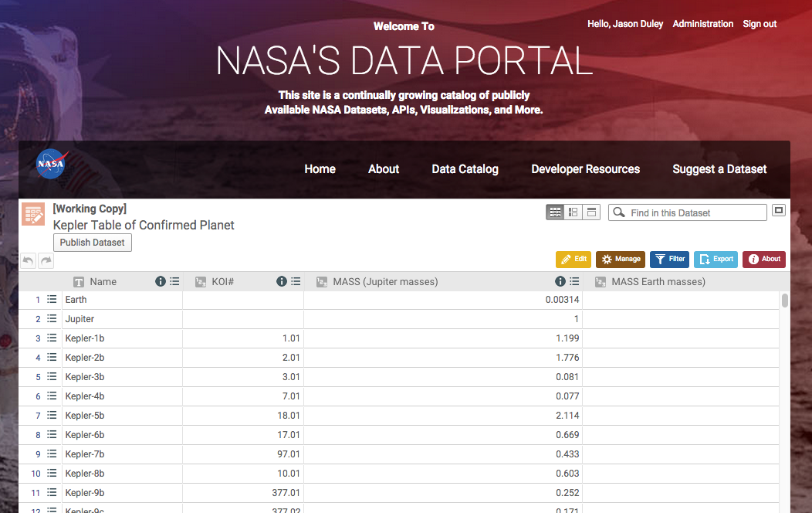Image resolution: width=812 pixels, height=513 pixels.
Task: Open Developer Resources
Action: (x=586, y=169)
